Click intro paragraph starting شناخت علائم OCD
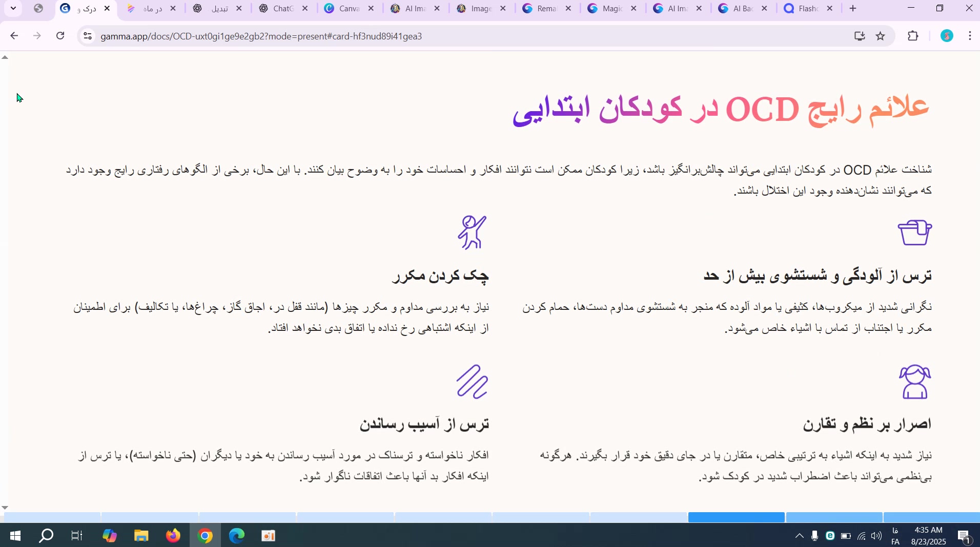 pos(499,180)
